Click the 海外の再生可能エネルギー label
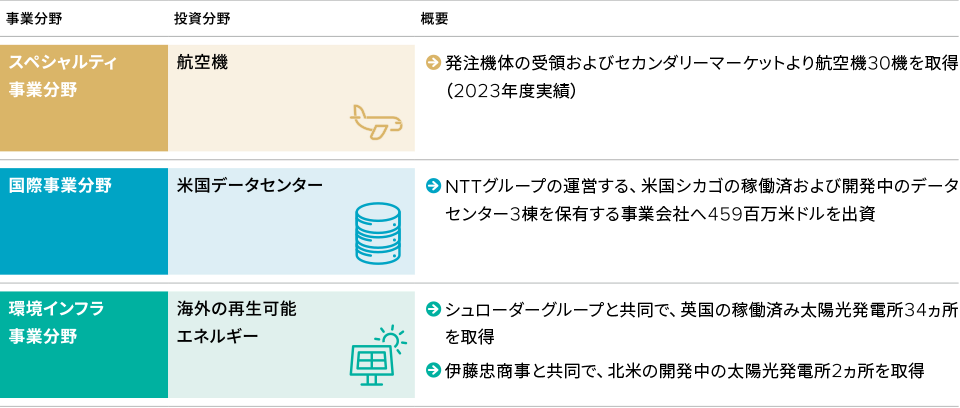Screen dimensions: 960x408 [237, 323]
